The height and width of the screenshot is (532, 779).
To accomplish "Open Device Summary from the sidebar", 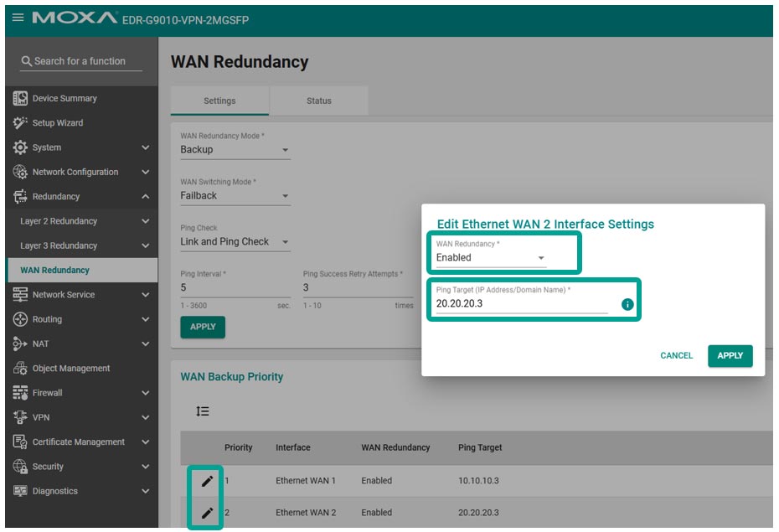I will coord(64,98).
